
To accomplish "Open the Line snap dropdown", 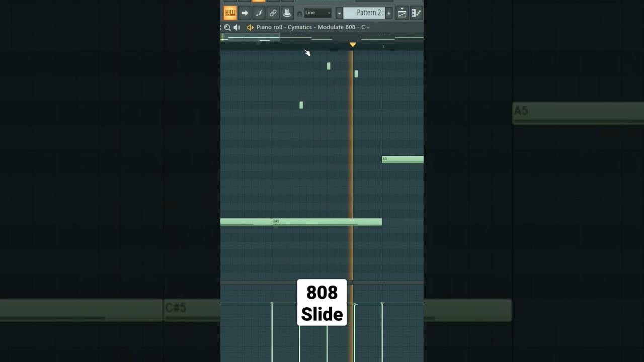I will click(317, 13).
